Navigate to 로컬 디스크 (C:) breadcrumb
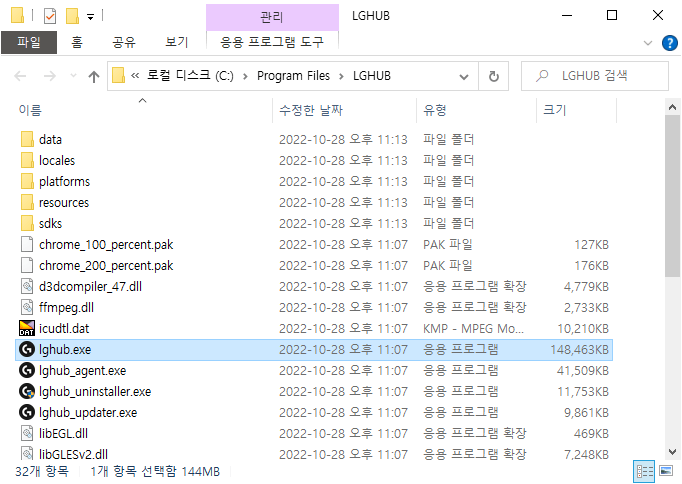The image size is (682, 484). (x=190, y=76)
